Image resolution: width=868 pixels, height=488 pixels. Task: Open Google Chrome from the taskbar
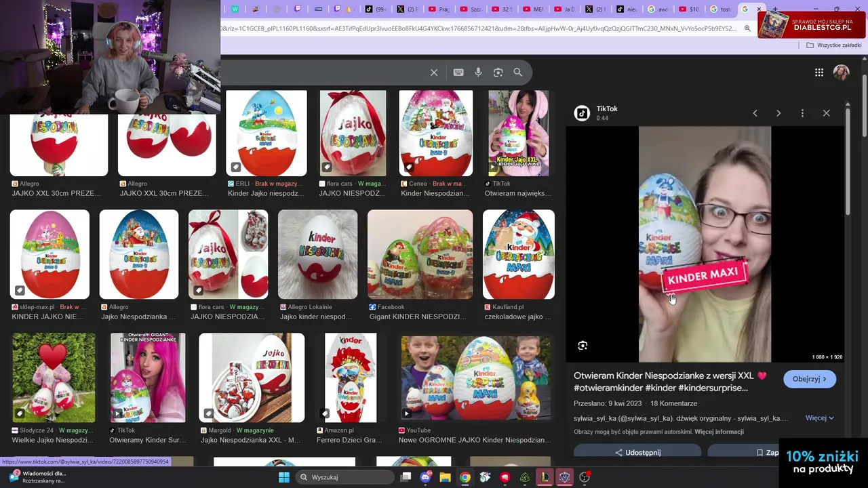(465, 477)
